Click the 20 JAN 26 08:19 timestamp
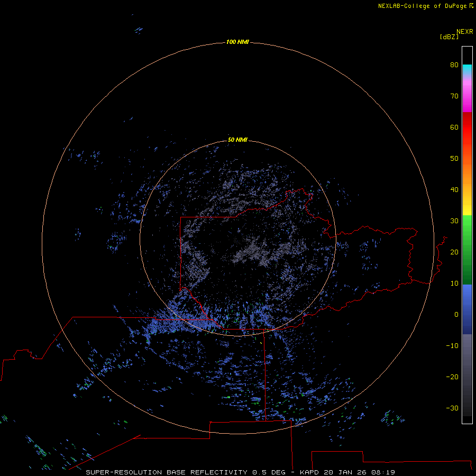The width and height of the screenshot is (476, 476). pyautogui.click(x=359, y=472)
